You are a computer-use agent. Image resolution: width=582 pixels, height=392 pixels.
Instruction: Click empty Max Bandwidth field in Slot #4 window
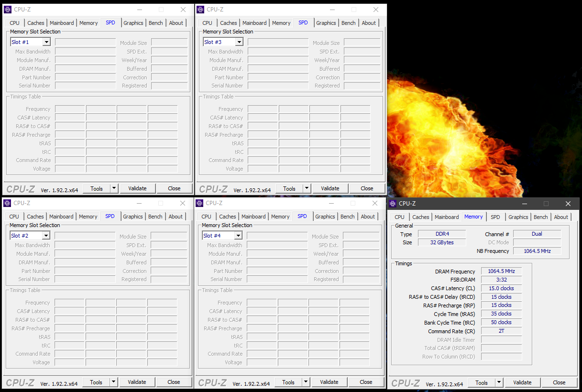click(x=277, y=245)
